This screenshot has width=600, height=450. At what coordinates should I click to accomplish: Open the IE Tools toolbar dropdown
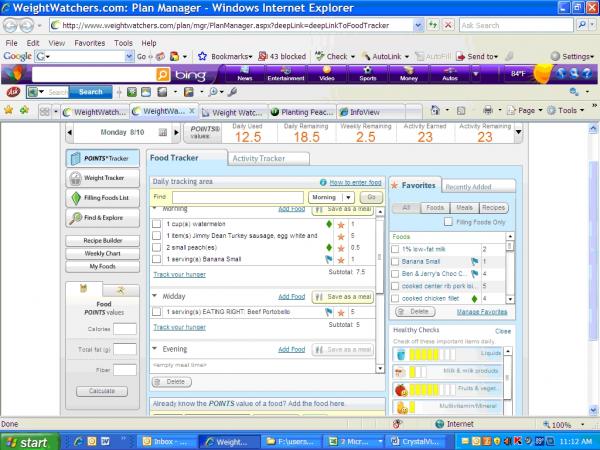point(566,111)
